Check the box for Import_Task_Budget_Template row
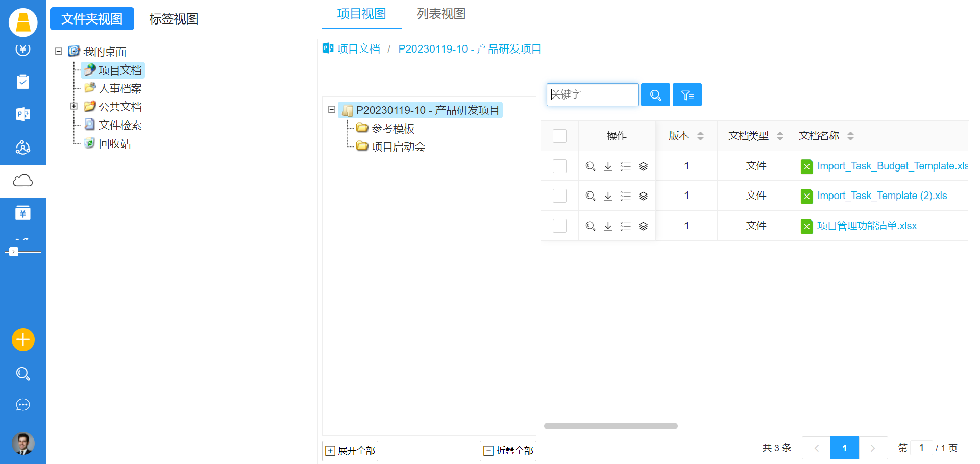Screen dimensions: 980x464 (559, 166)
